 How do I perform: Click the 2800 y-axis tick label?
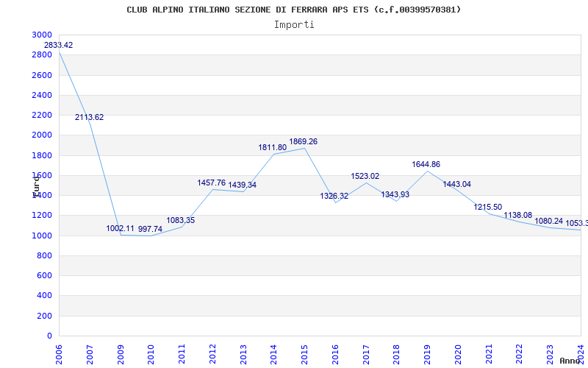42,54
